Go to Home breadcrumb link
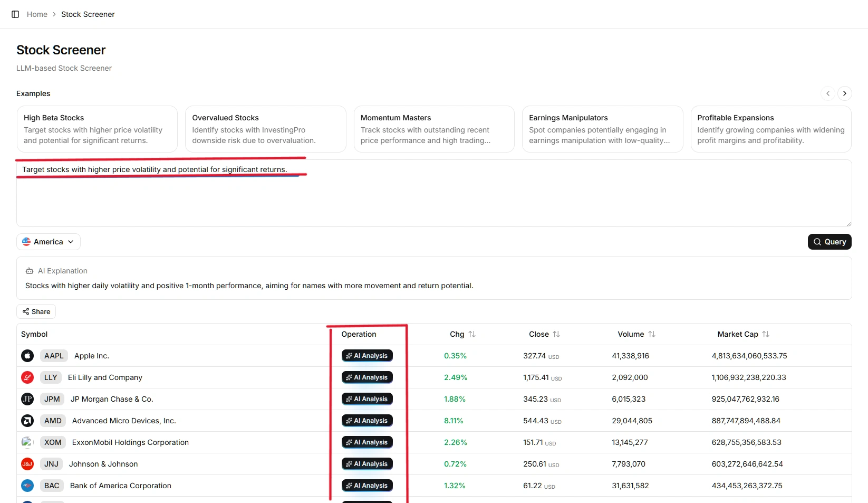The image size is (868, 503). (37, 14)
